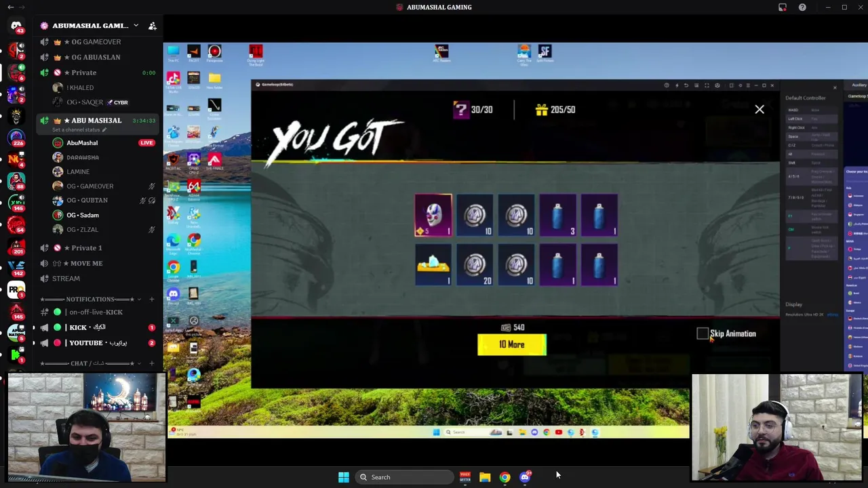Select the ABU MASH3AL voice channel
868x488 pixels.
point(97,121)
